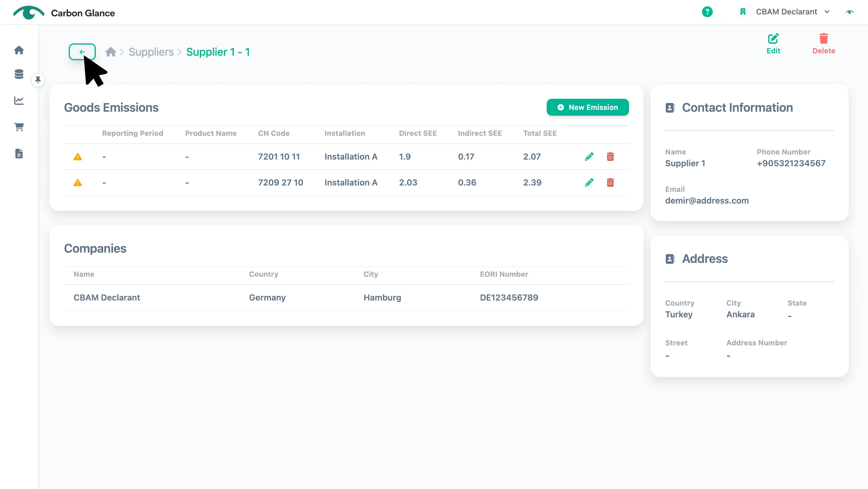Screen dimensions: 868x489
Task: Click the Supplier 1 - 1 breadcrumb
Action: [x=218, y=52]
